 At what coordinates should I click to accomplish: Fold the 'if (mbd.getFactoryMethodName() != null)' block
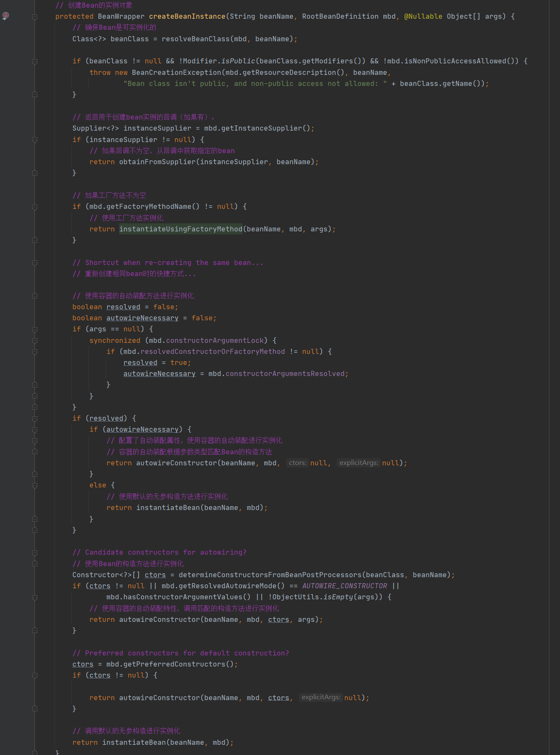[35, 207]
